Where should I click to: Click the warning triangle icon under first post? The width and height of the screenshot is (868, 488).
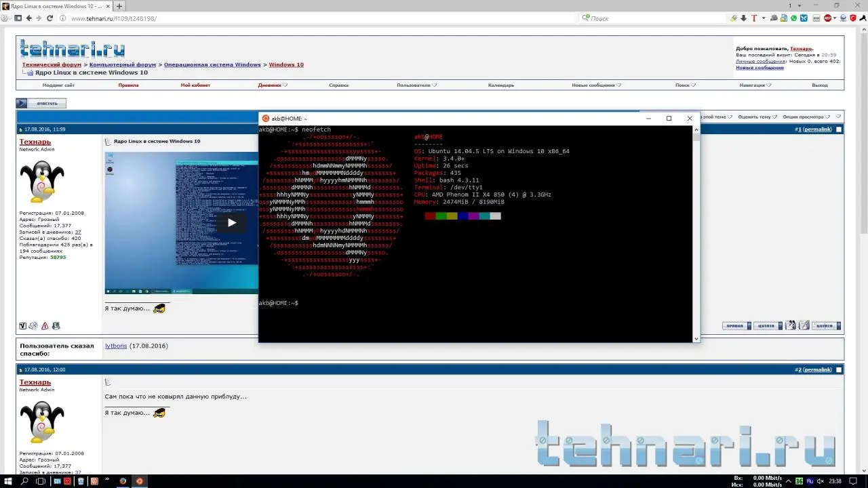click(x=45, y=326)
